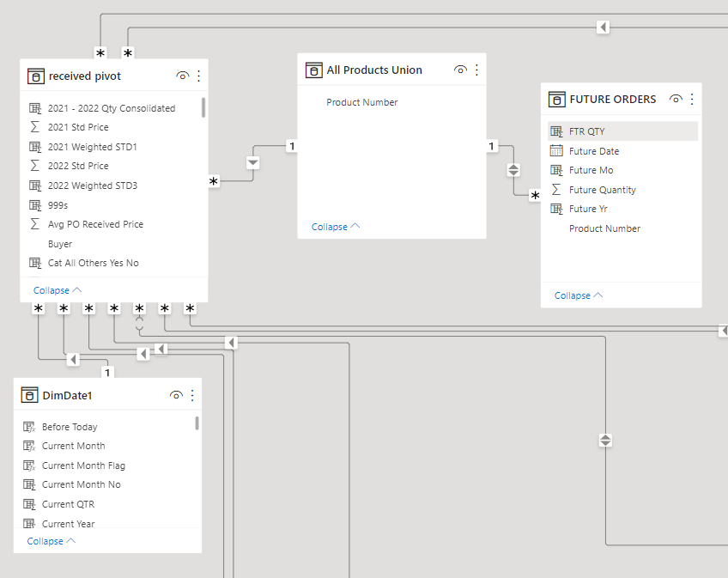The width and height of the screenshot is (728, 578).
Task: Click the FUTURE ORDERS table title
Action: click(612, 100)
